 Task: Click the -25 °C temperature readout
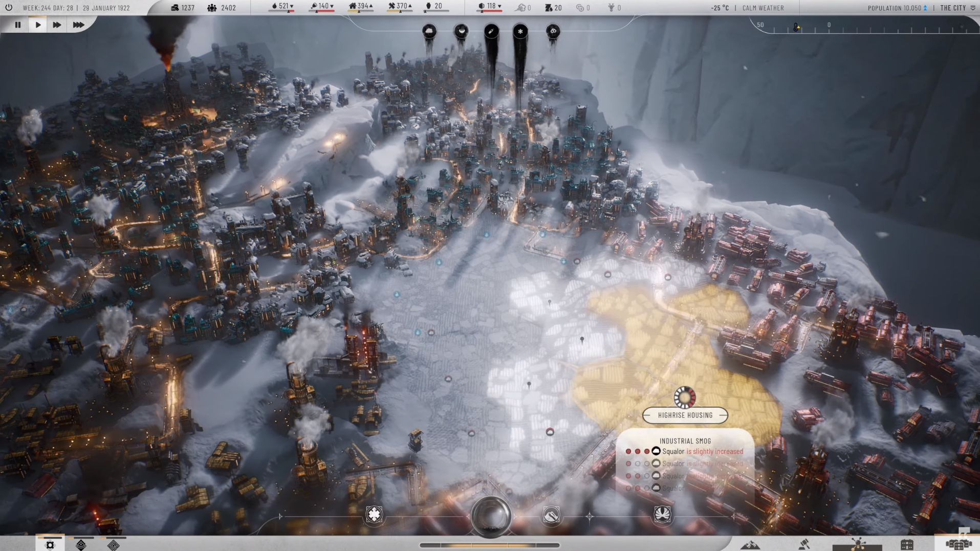click(x=720, y=8)
